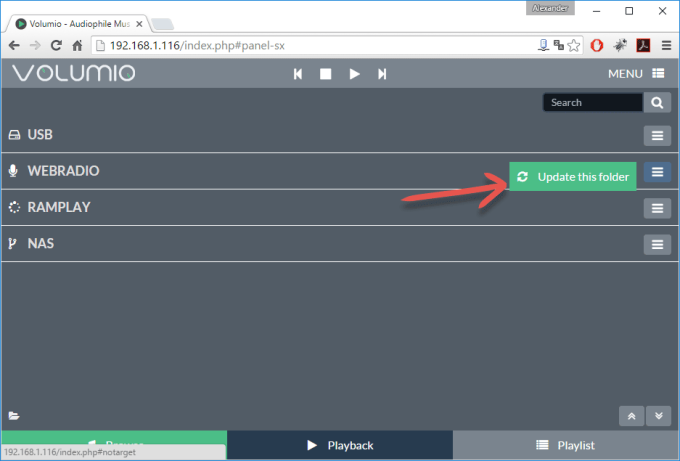This screenshot has width=680, height=461.
Task: Focus the Search input field
Action: pos(593,102)
